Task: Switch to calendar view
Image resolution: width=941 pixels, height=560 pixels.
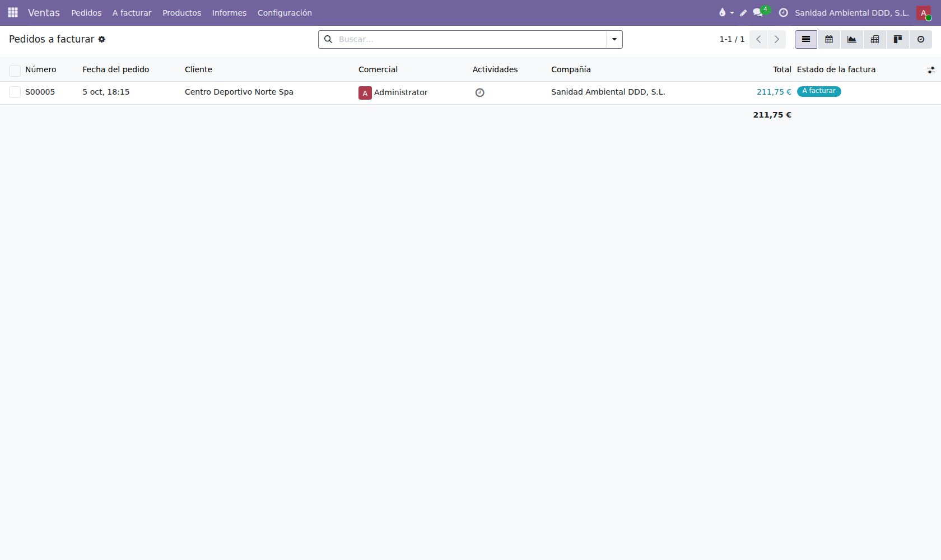Action: coord(829,39)
